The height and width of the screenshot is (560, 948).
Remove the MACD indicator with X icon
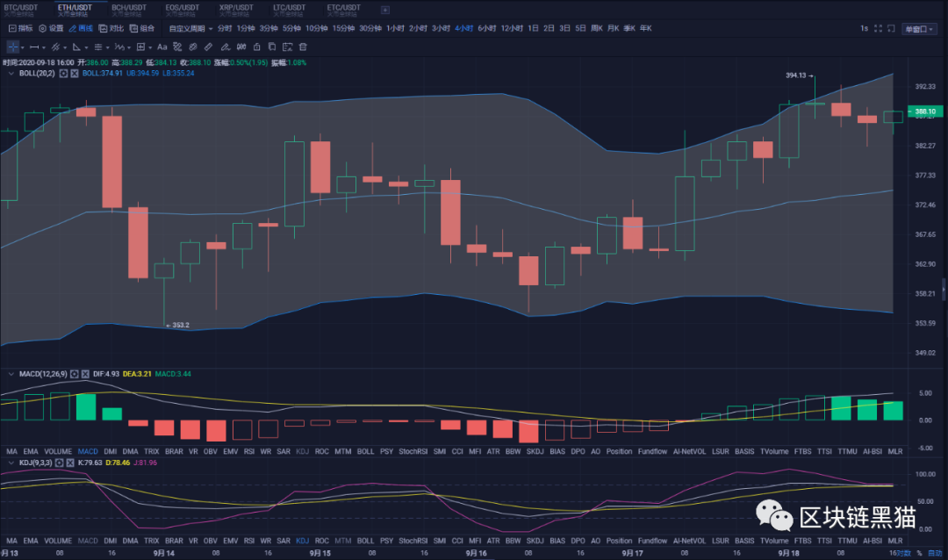coord(86,374)
